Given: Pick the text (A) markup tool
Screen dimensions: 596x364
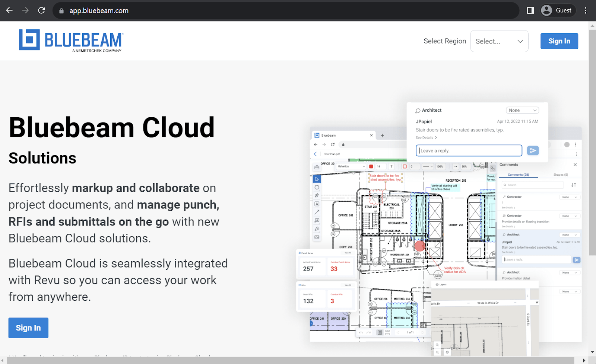Looking at the screenshot, I should point(317,204).
